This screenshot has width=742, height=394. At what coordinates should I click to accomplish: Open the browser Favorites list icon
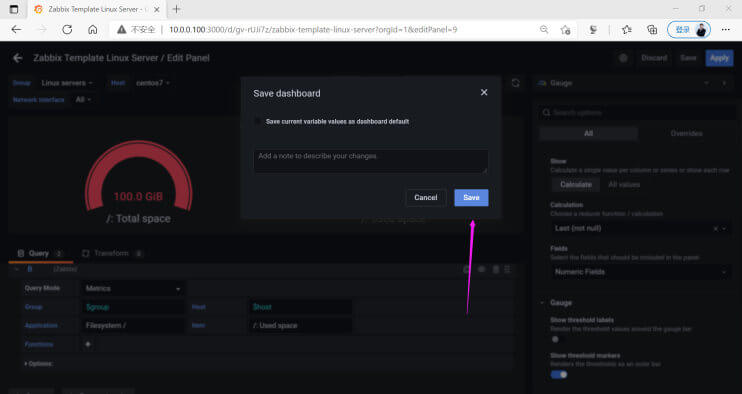point(627,30)
